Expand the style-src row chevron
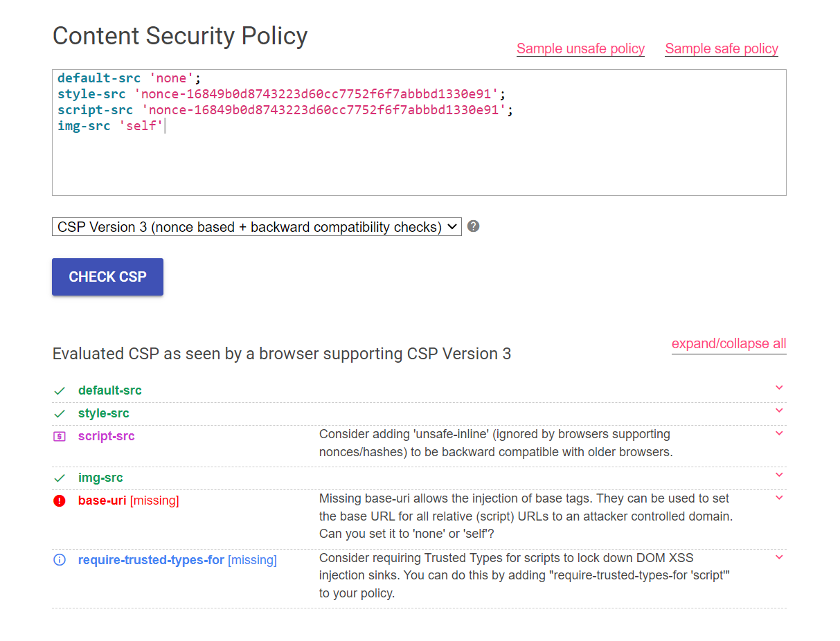 point(779,410)
